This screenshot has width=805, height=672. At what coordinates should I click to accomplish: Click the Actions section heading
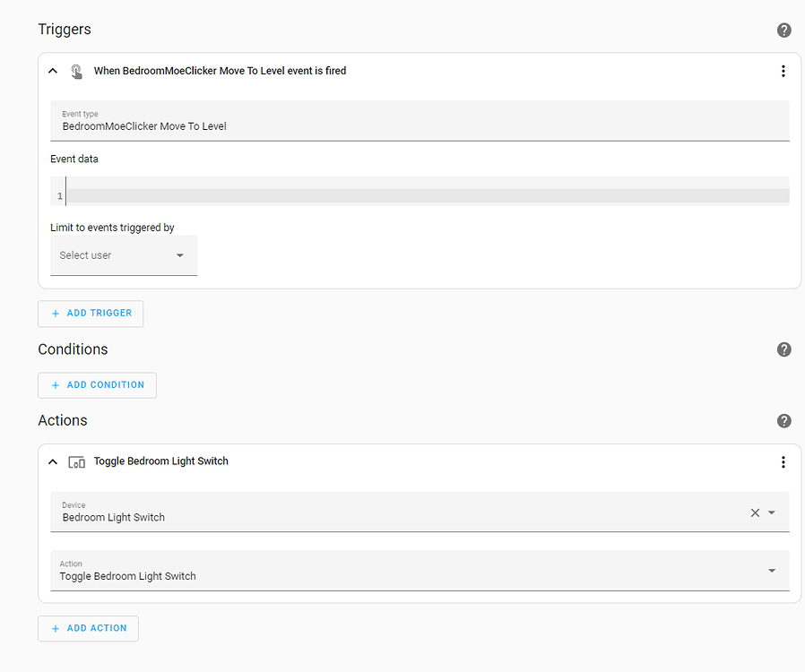(63, 420)
